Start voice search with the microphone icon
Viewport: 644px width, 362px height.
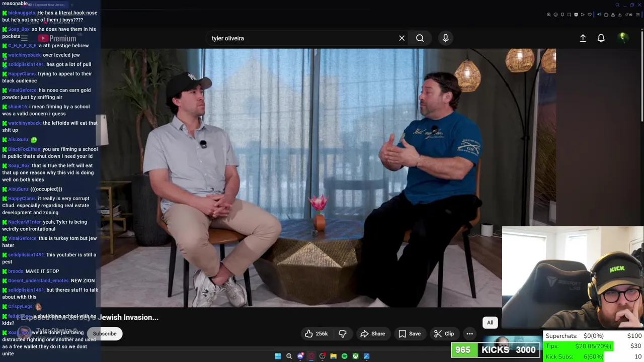point(445,38)
